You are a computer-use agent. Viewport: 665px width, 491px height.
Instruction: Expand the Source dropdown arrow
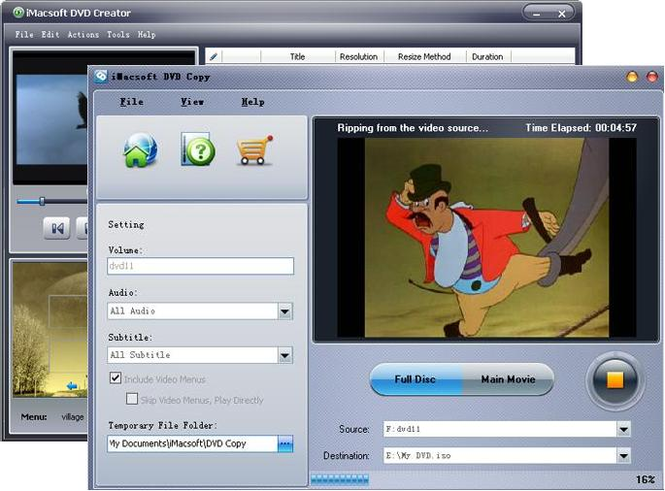tap(623, 430)
